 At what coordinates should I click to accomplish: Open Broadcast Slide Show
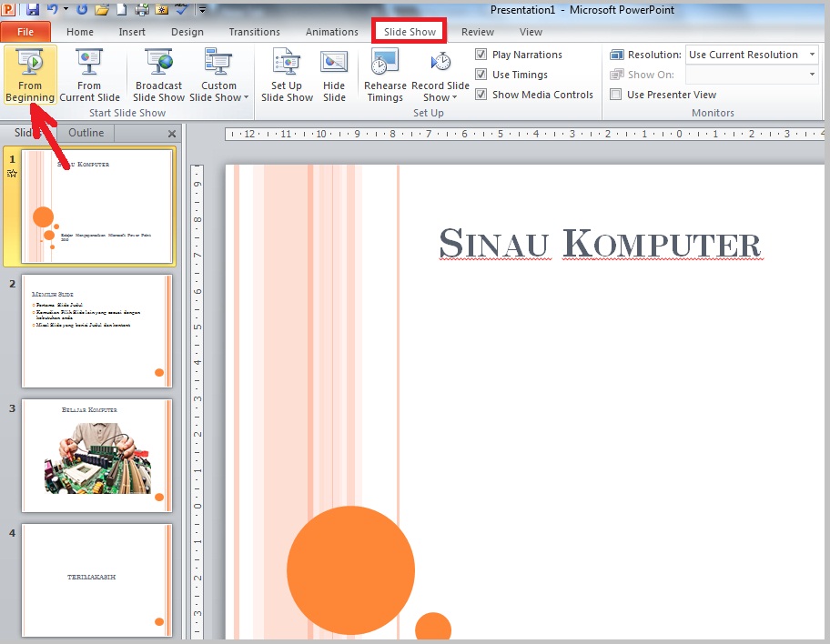(158, 75)
